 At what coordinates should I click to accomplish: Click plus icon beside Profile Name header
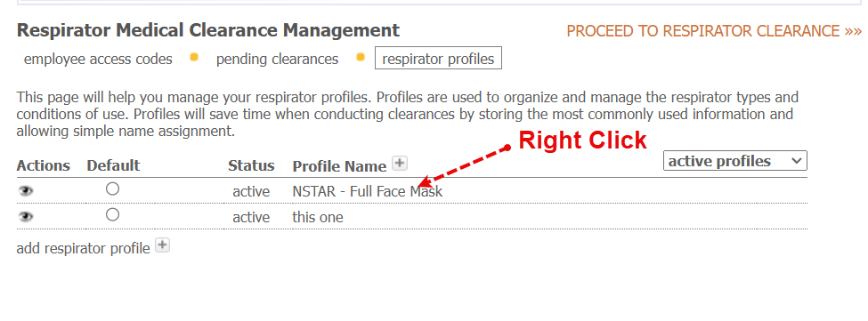(x=399, y=163)
